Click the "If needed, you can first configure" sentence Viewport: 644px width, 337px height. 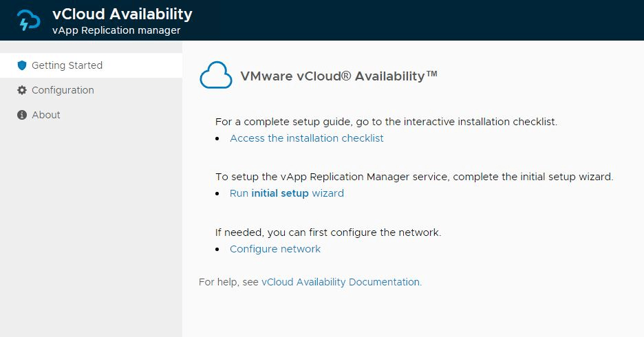pyautogui.click(x=328, y=232)
